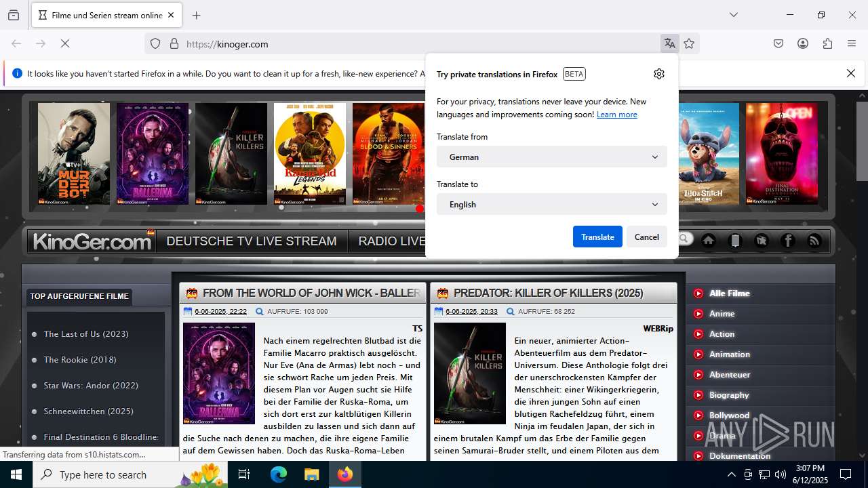The height and width of the screenshot is (488, 868).
Task: Open Task View in the taskbar
Action: point(244,474)
